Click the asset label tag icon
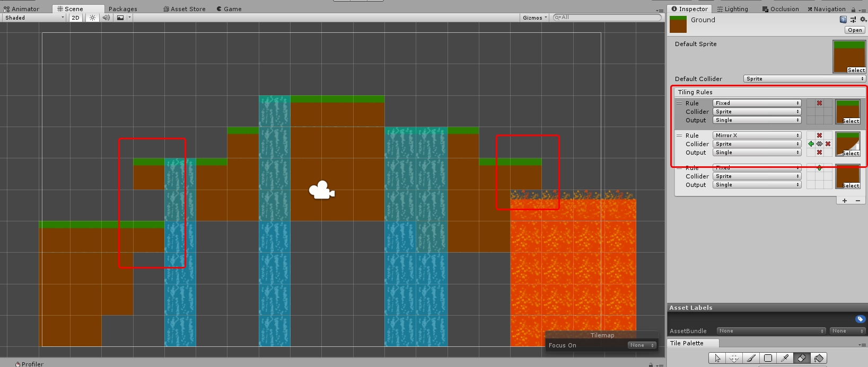 click(x=860, y=319)
